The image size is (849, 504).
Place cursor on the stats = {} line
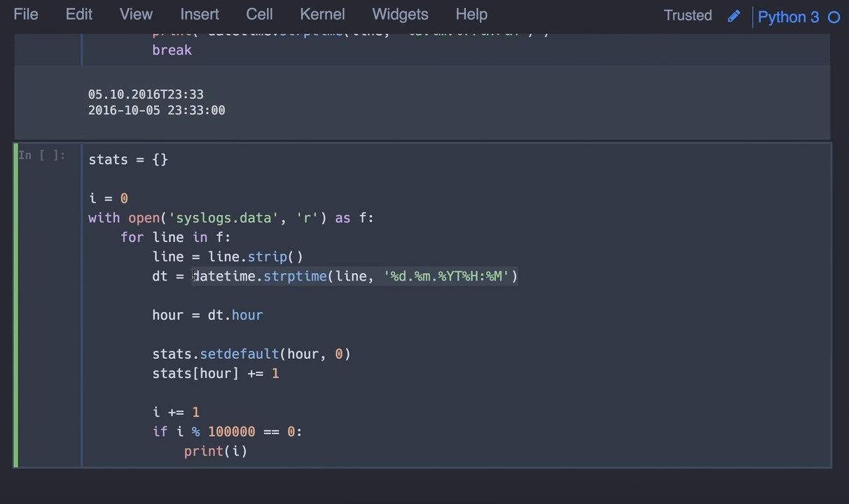[128, 160]
